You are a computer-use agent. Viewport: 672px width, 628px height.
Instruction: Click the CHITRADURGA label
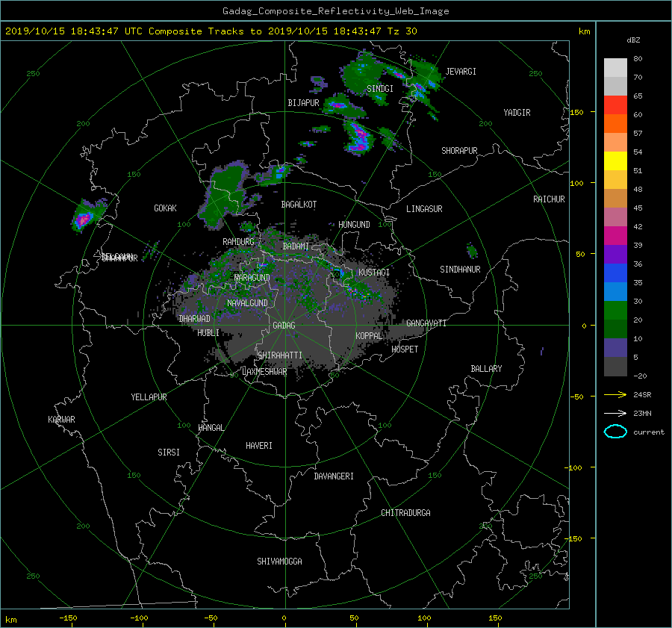405,513
